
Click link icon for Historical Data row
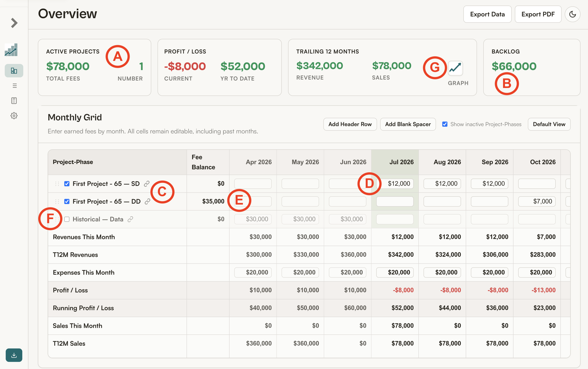tap(130, 219)
